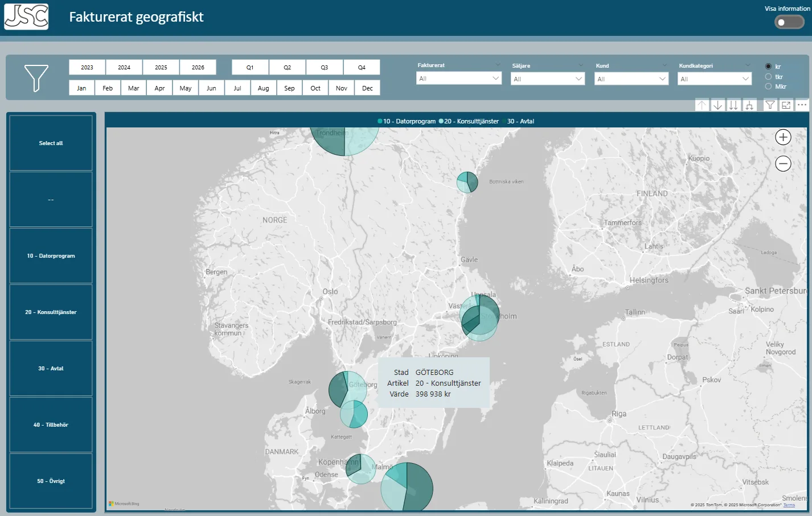
Task: Go to next level with double arrows
Action: pyautogui.click(x=733, y=105)
